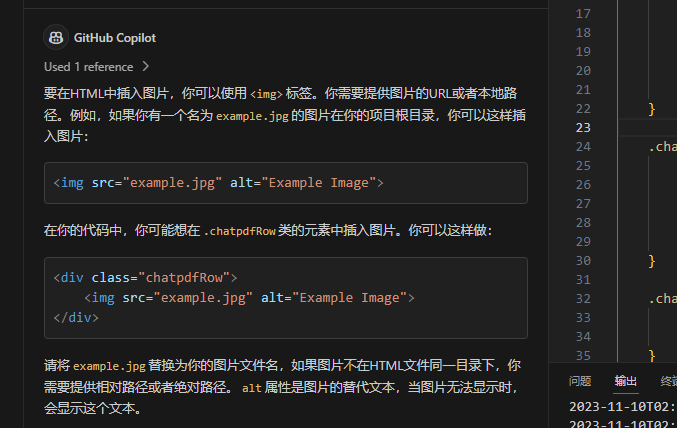Click the GitHub Copilot name heading
This screenshot has width=677, height=428.
[115, 38]
